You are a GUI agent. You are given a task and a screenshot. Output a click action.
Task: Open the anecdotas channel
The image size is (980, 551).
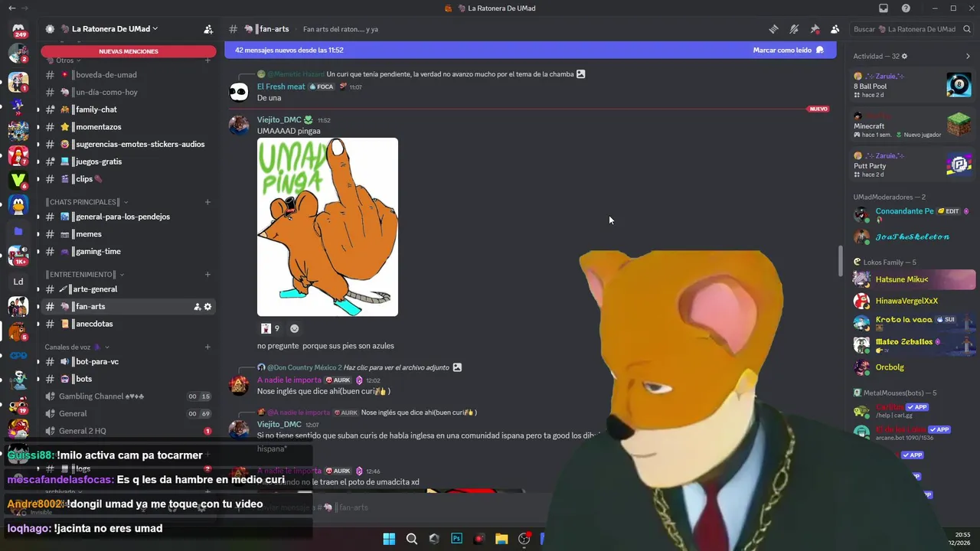129,324
